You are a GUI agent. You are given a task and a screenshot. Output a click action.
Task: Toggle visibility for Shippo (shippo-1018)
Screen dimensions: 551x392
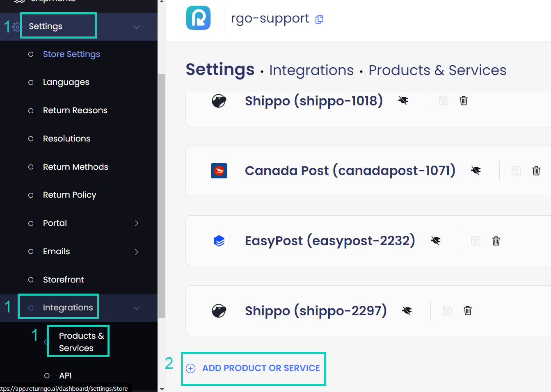(x=403, y=100)
